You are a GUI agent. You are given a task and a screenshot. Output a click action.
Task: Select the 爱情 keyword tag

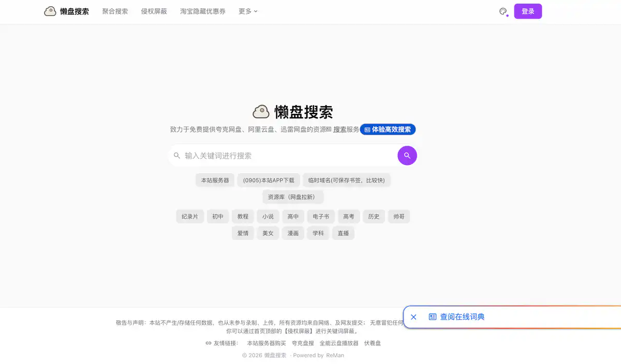tap(243, 233)
